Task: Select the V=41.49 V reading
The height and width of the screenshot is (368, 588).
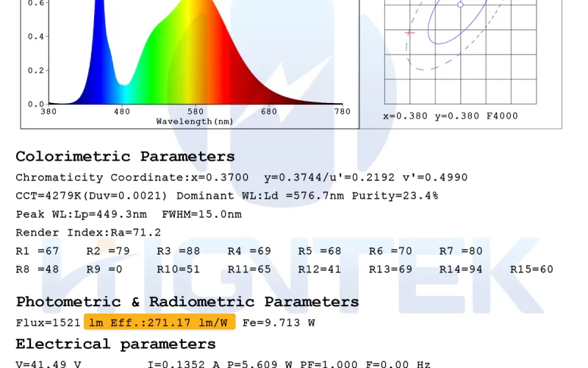Action: [49, 364]
